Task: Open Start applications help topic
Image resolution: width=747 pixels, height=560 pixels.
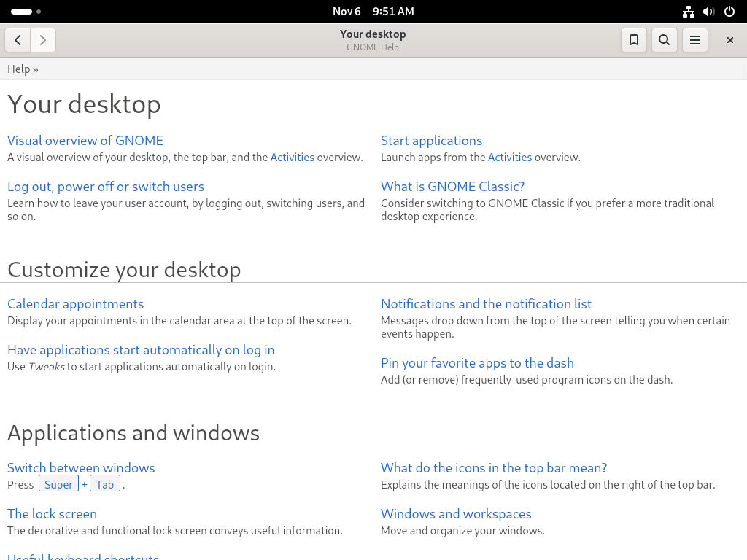Action: point(431,141)
